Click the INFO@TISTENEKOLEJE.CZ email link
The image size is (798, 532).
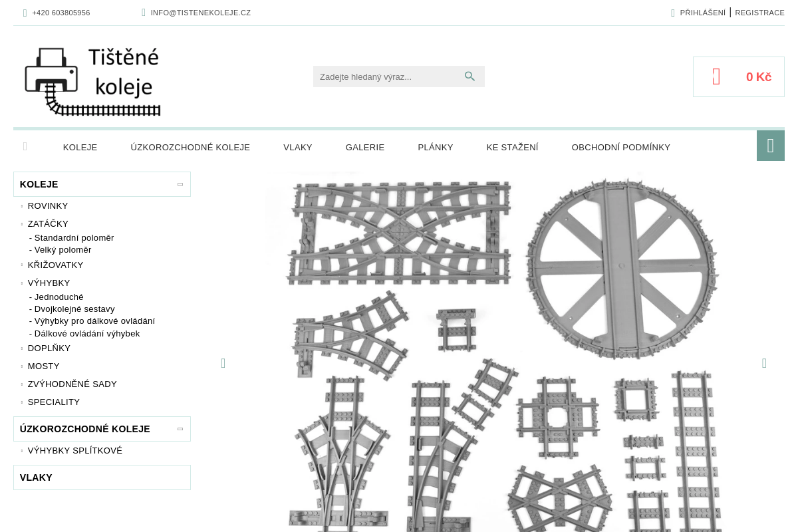[x=201, y=13]
